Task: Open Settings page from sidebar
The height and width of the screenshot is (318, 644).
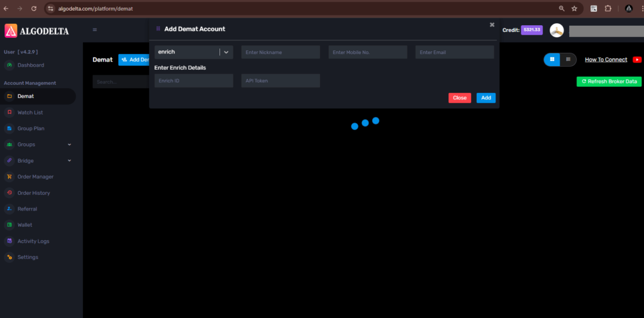Action: point(28,257)
